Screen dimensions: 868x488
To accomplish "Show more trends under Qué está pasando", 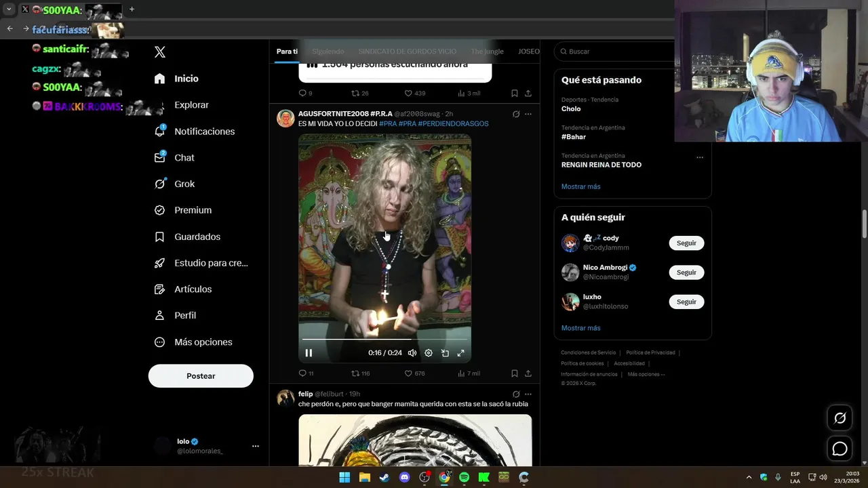I will [580, 186].
